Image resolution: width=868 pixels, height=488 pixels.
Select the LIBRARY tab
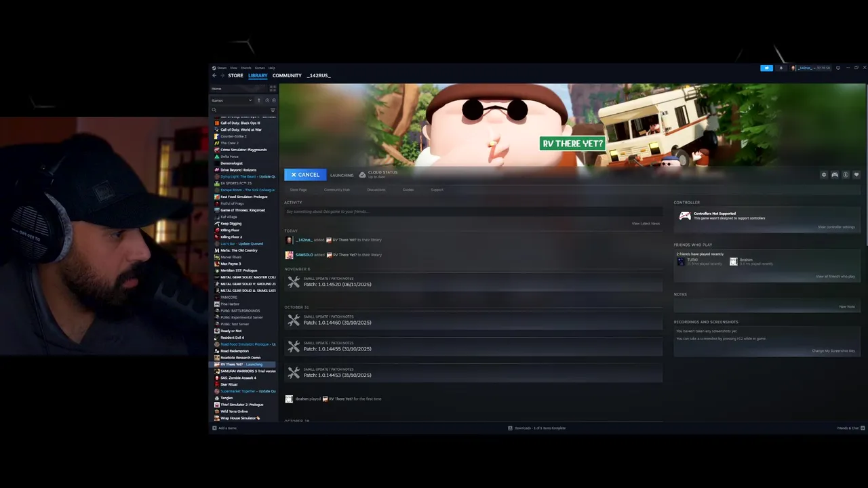point(258,75)
